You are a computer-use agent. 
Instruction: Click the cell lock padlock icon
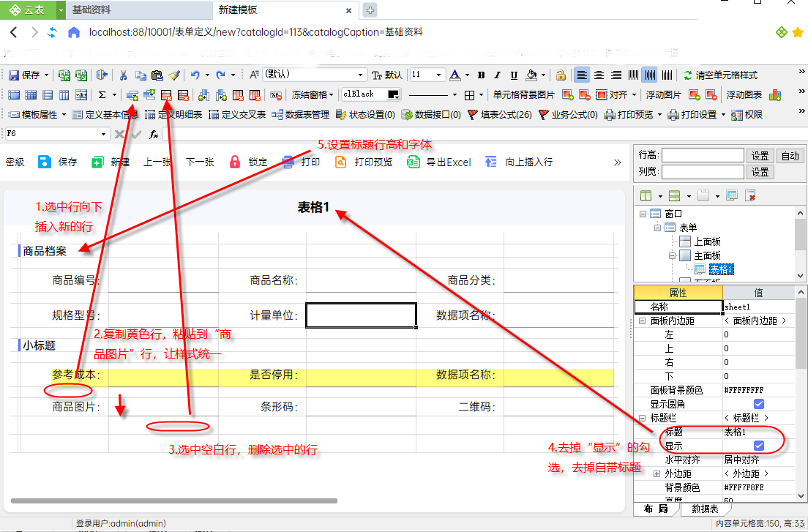[x=561, y=75]
